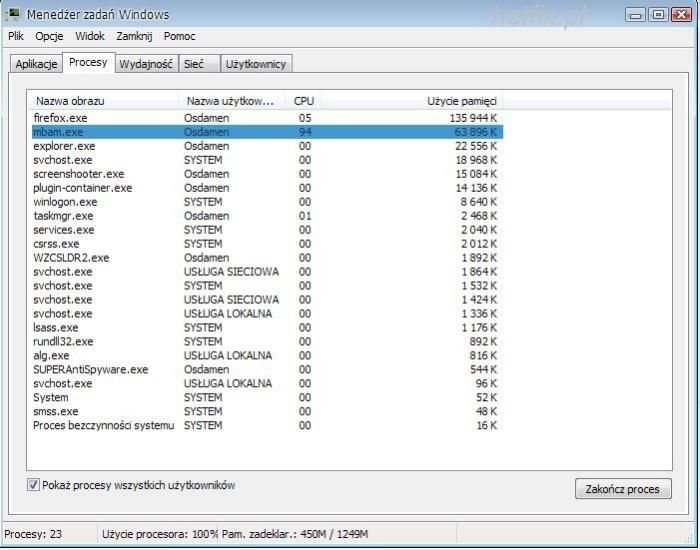This screenshot has width=700, height=550.
Task: Sort by 'Nazwa obrazu' column header
Action: click(x=104, y=101)
